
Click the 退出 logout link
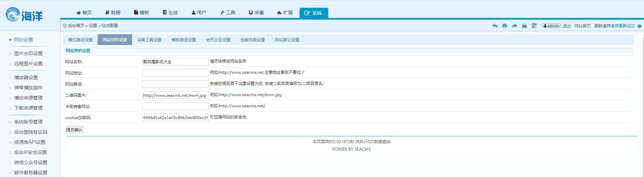567,26
